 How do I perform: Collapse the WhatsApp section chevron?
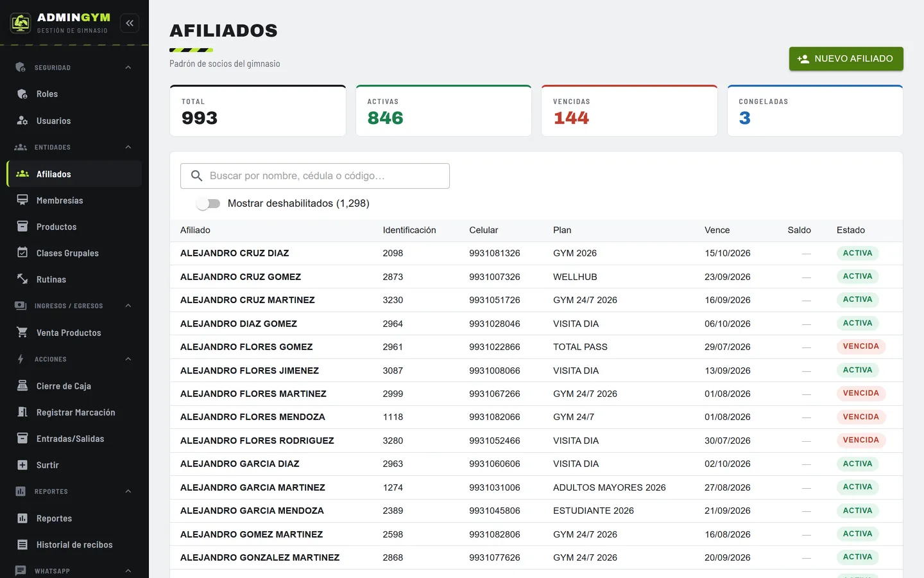(x=128, y=571)
